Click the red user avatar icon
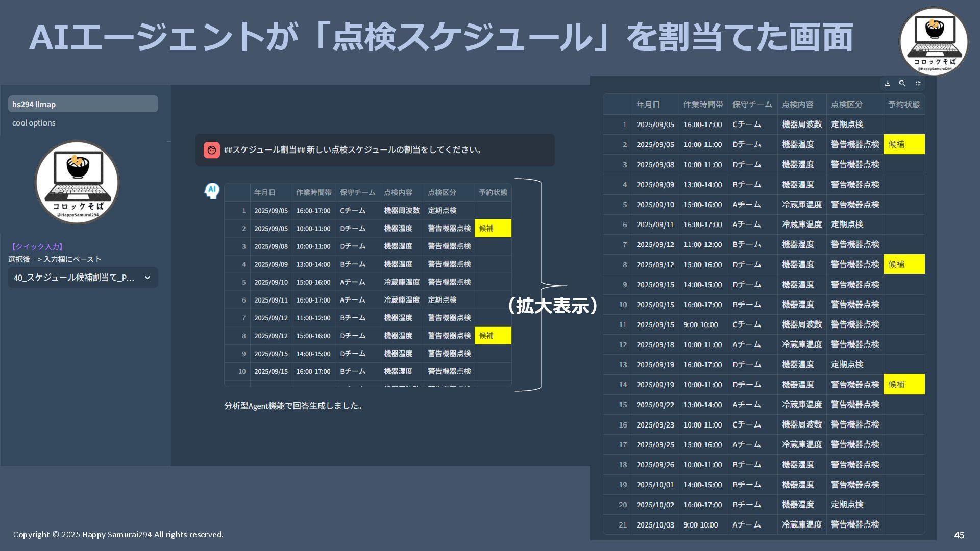Screen dimensions: 980x551 coord(212,150)
